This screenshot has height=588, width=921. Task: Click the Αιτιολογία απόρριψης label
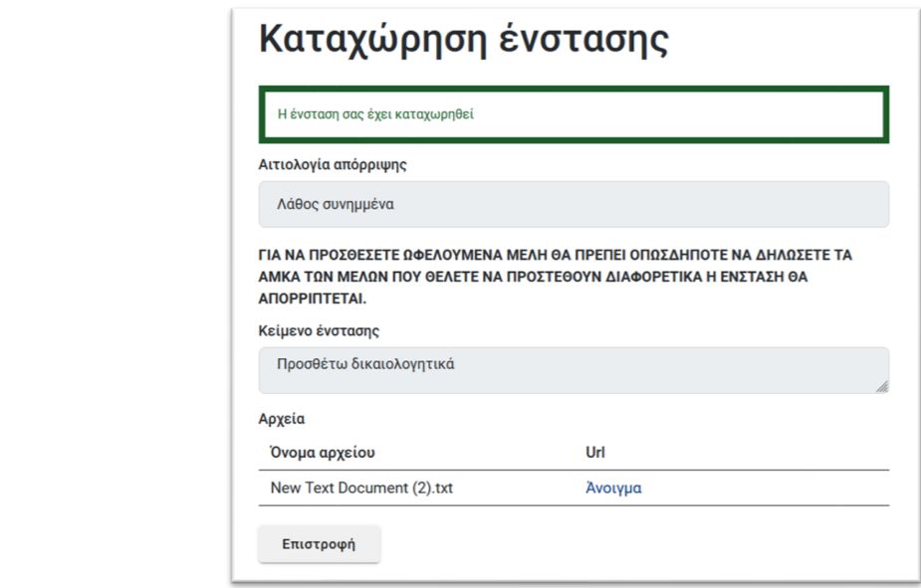click(x=333, y=165)
